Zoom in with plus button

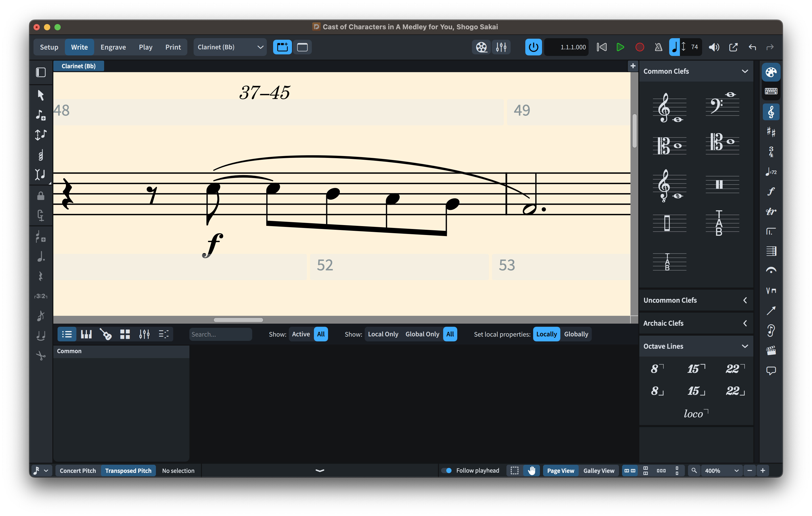pos(763,471)
